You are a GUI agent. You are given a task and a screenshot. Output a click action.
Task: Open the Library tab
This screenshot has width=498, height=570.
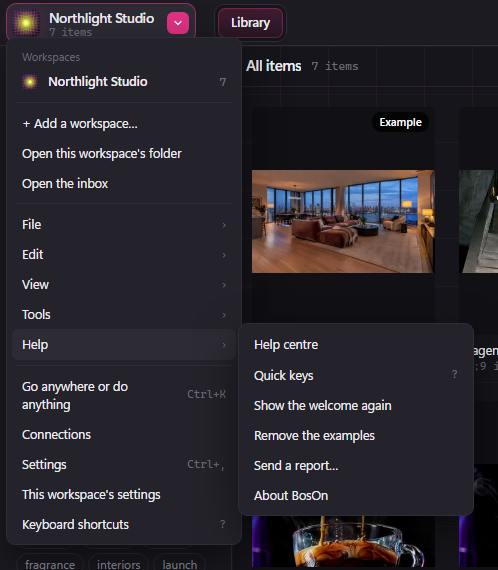[x=250, y=23]
